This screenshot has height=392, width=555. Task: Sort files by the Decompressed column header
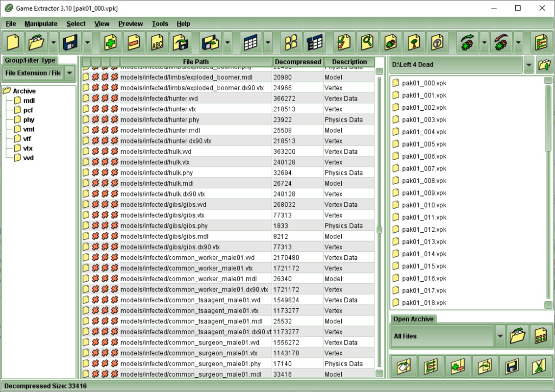[x=298, y=62]
